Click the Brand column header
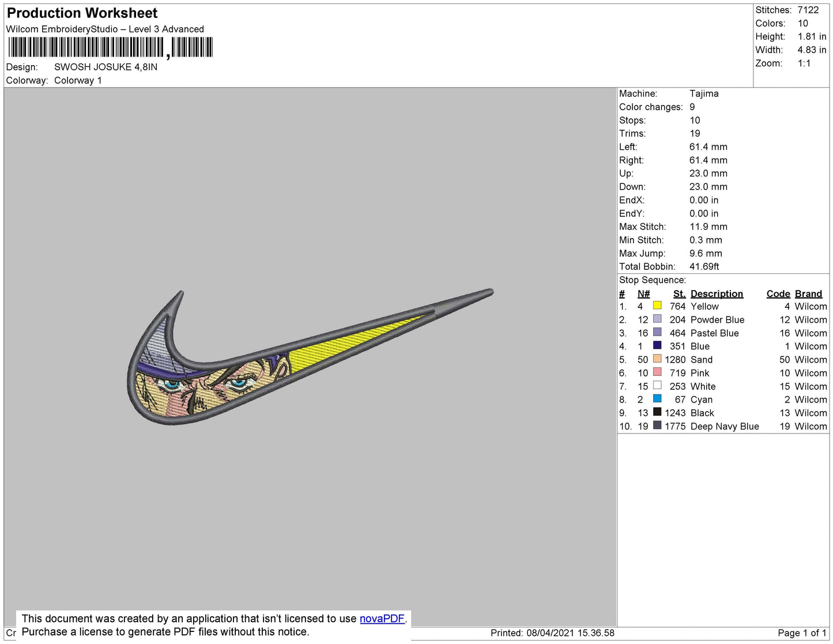The width and height of the screenshot is (833, 644). (x=808, y=293)
